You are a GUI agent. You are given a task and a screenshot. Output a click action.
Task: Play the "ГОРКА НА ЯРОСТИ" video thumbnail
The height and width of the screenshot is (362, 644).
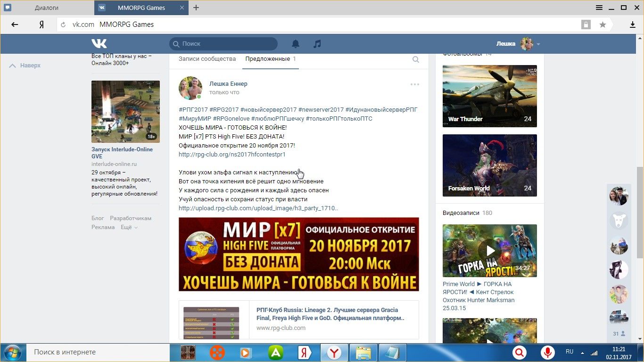pos(490,251)
